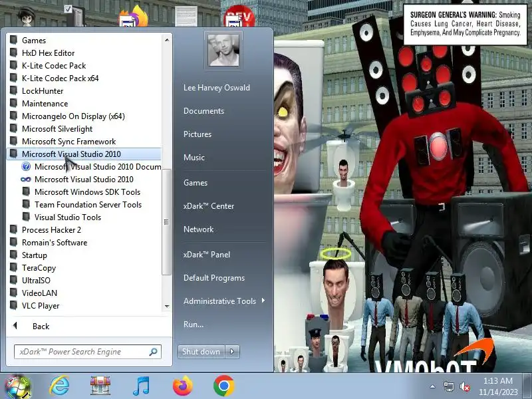
Task: Click the K-Lite Codec Pack x64 folder icon
Action: click(13, 78)
